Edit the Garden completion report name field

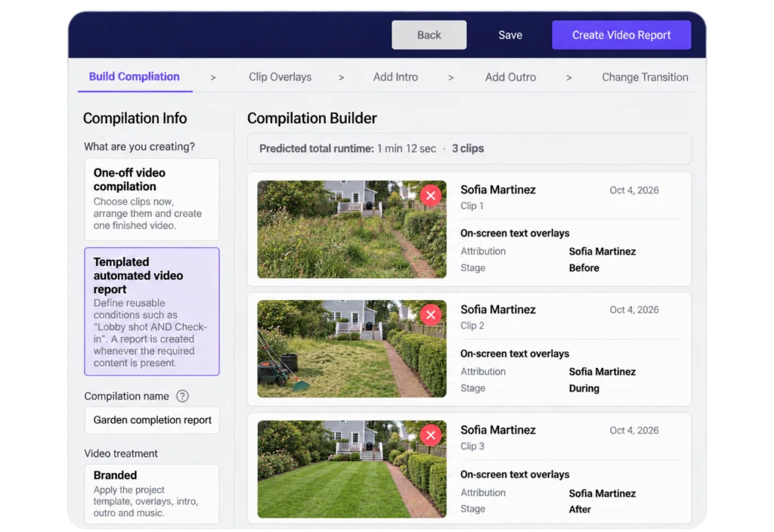[x=151, y=420]
